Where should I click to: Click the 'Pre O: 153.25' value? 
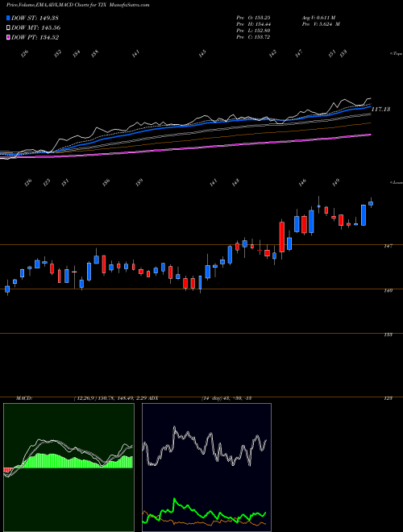pos(253,18)
